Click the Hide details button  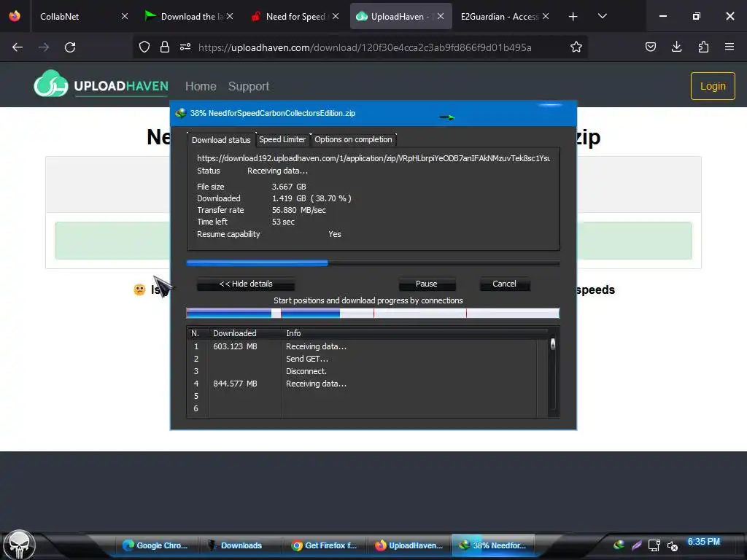(246, 284)
